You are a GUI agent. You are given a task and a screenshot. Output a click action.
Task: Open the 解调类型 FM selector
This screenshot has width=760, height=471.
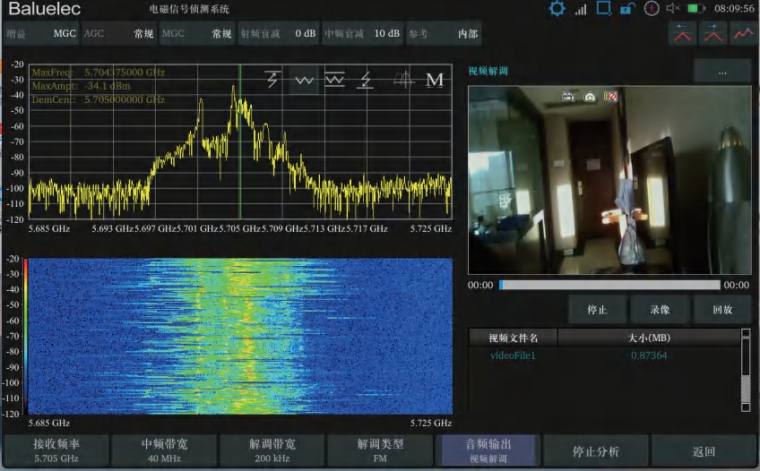(380, 451)
